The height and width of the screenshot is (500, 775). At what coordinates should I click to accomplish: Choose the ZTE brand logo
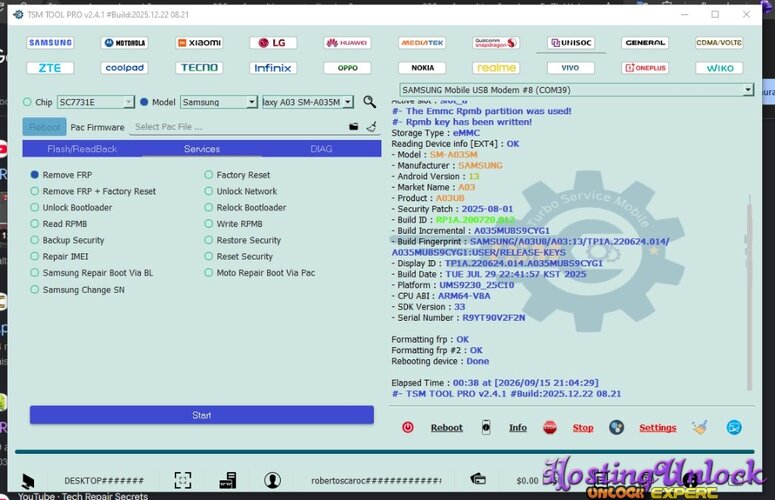click(50, 68)
